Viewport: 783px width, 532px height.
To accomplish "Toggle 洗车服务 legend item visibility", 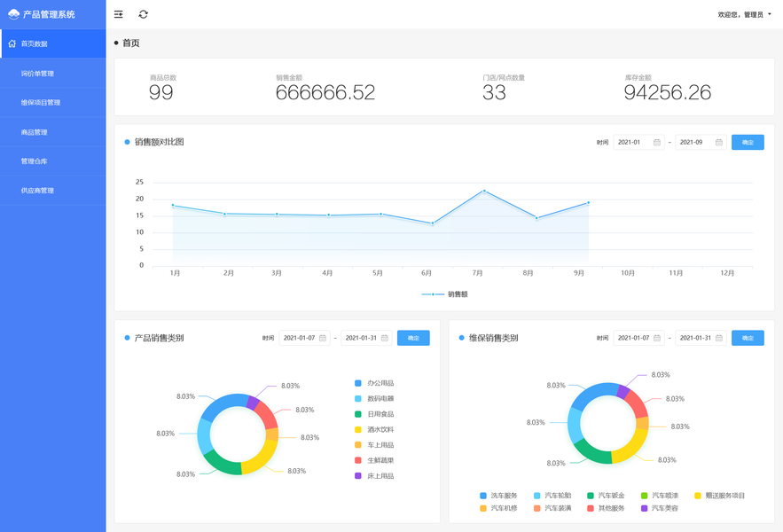I will (498, 496).
